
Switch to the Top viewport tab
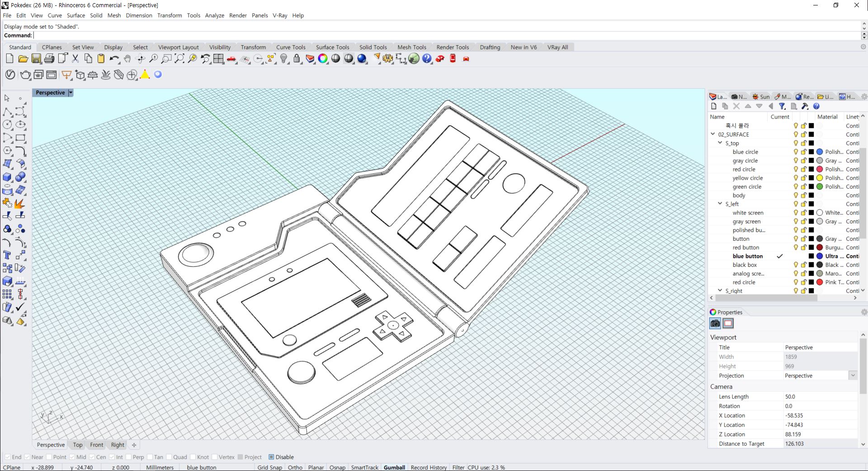[x=78, y=445]
